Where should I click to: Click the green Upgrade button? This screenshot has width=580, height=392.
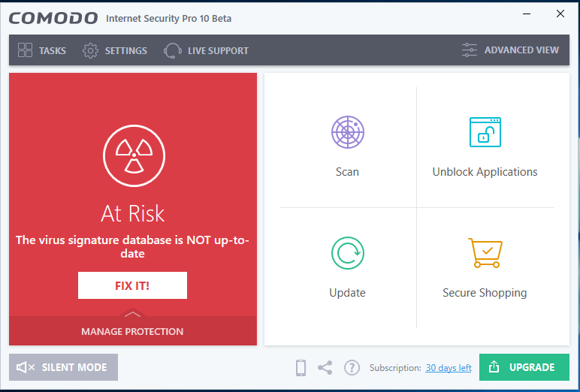coord(524,367)
